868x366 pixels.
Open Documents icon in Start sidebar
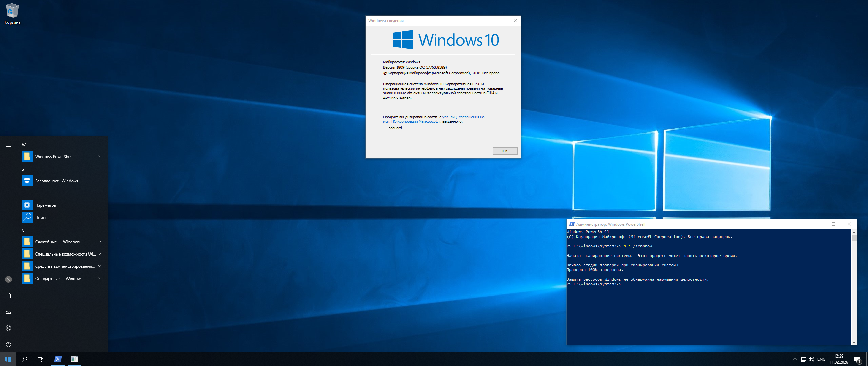(8, 296)
